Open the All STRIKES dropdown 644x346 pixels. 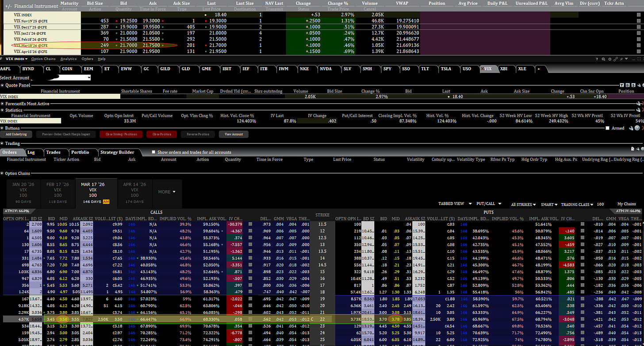[523, 205]
